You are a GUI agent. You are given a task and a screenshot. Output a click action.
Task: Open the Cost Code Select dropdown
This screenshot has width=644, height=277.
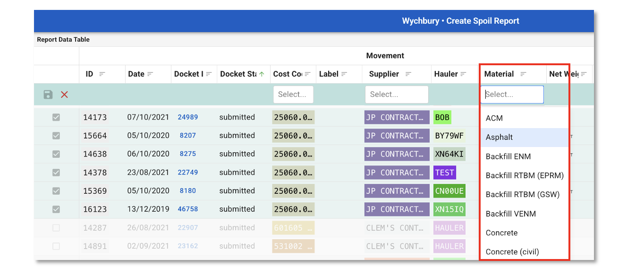pos(293,95)
